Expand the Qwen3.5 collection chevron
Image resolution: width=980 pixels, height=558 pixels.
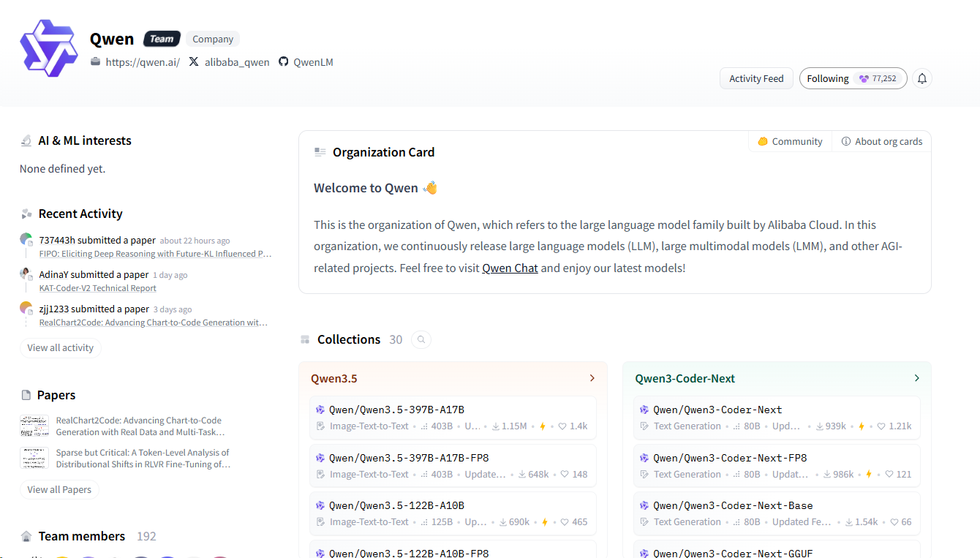[x=592, y=378]
